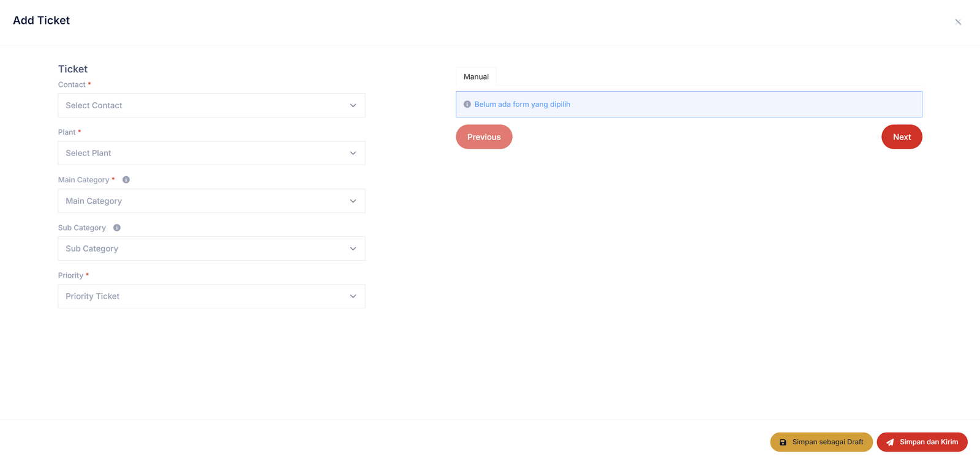Screen dimensions: 980x462
Task: Open the Select Plant dropdown
Action: (x=202, y=153)
